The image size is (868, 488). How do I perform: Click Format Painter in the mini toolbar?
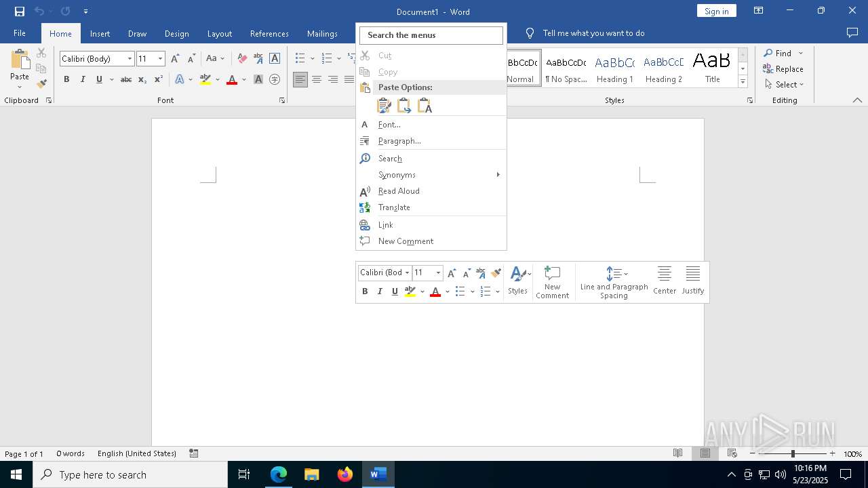tap(496, 272)
